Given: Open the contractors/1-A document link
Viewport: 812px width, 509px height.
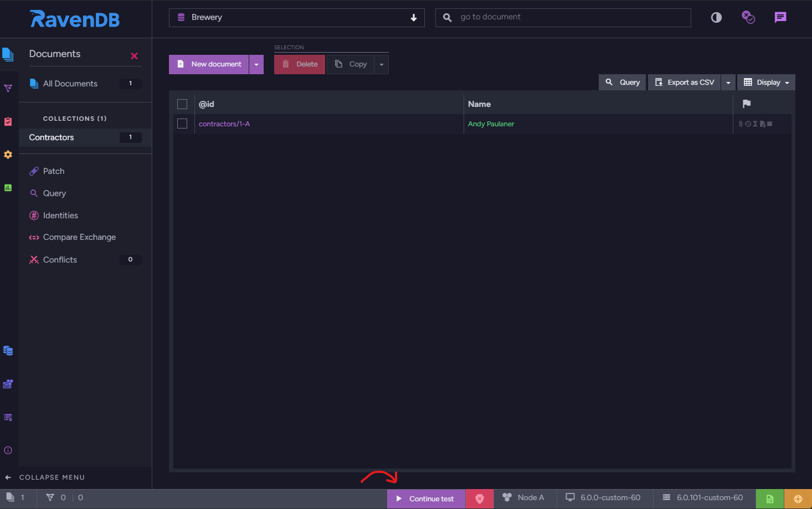Looking at the screenshot, I should (224, 124).
